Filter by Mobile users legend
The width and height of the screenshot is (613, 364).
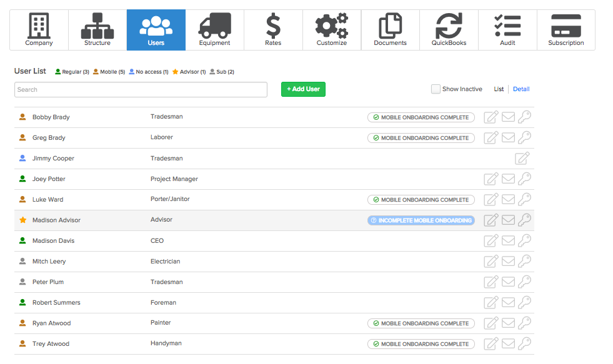click(109, 72)
